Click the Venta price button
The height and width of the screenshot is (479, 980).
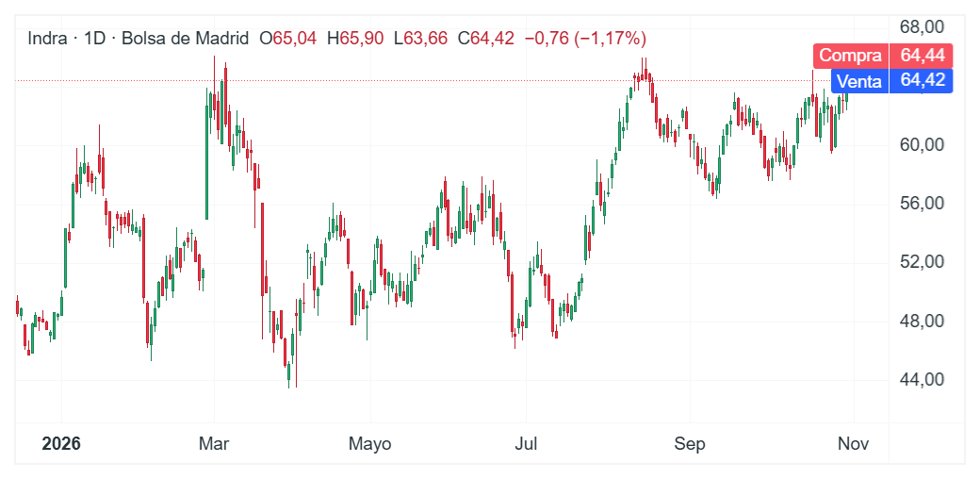pos(859,81)
